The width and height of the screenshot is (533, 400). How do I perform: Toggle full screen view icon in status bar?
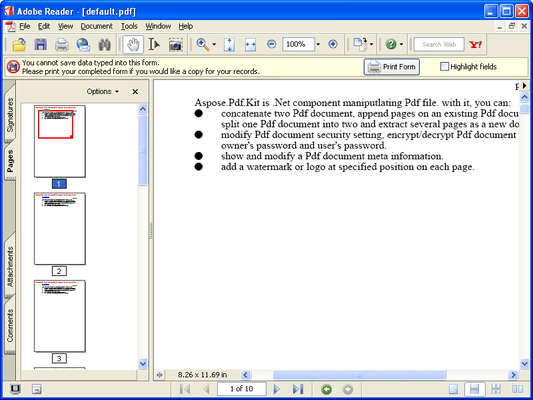coord(15,389)
